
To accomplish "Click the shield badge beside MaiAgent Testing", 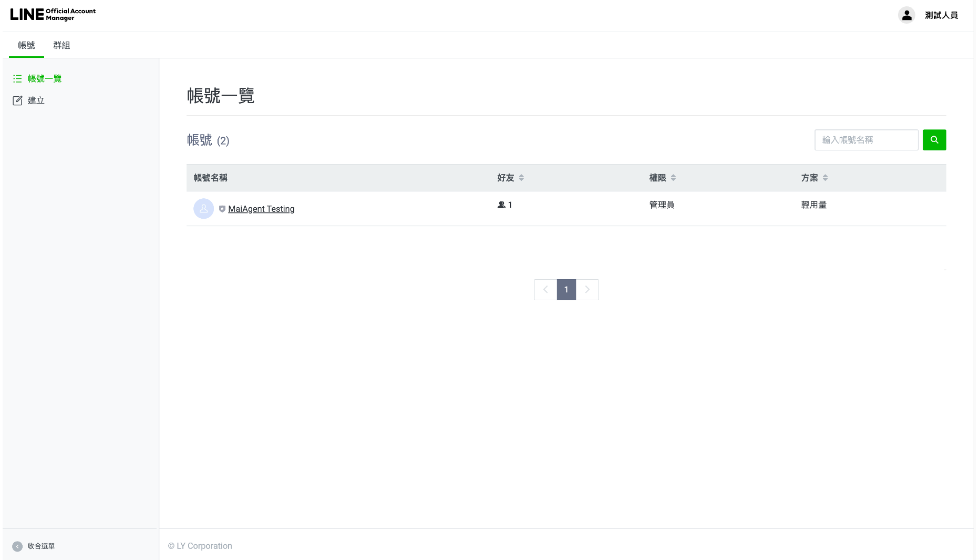I will point(222,209).
